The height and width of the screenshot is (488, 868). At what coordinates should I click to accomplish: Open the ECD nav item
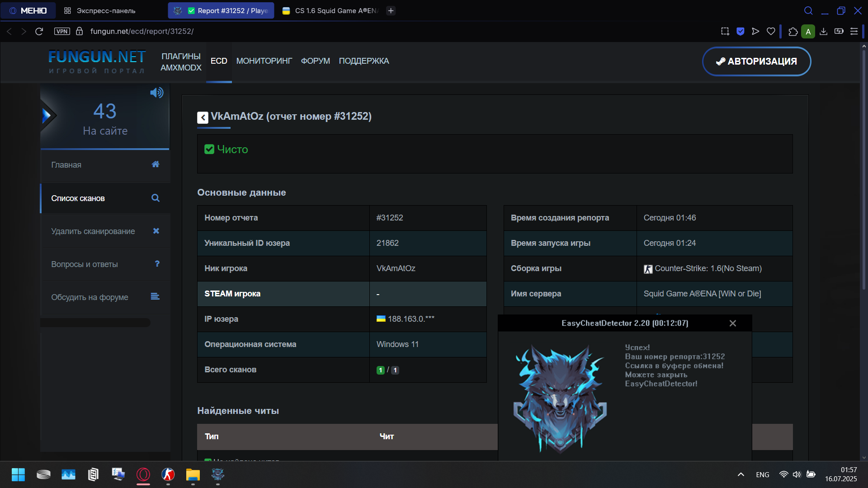click(x=219, y=61)
